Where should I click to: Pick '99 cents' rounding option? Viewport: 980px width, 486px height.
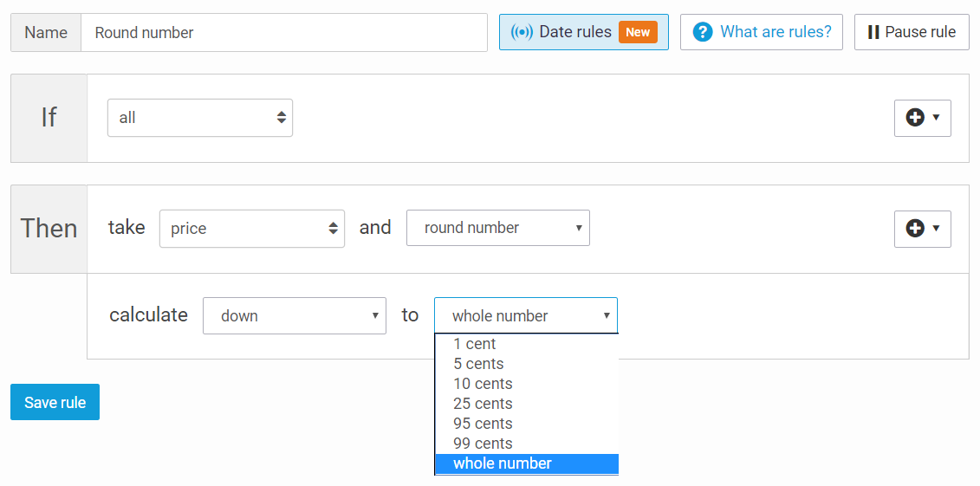point(483,444)
